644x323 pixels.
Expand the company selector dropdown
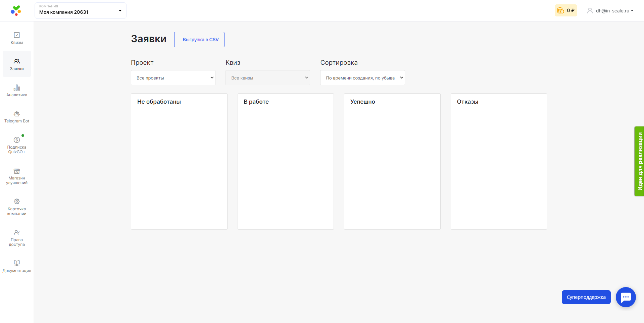(81, 11)
